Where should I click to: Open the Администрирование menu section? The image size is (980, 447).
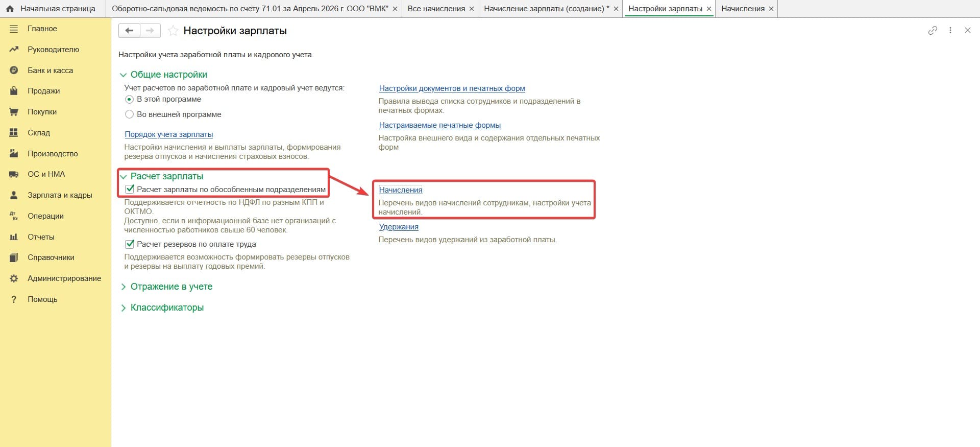(x=64, y=278)
